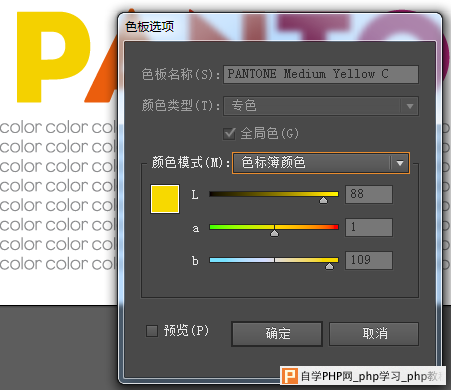Viewport: 451px width, 390px height.
Task: Cancel with the 取消 button
Action: click(x=374, y=334)
